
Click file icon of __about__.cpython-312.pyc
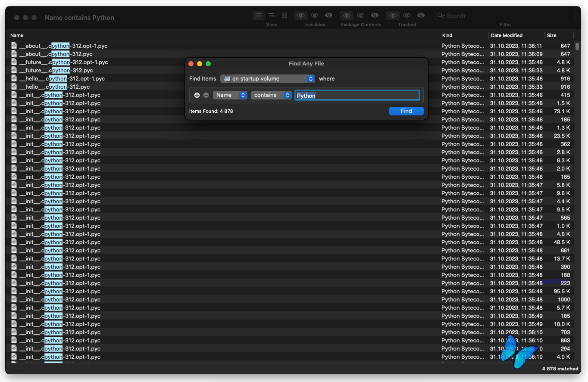[14, 54]
